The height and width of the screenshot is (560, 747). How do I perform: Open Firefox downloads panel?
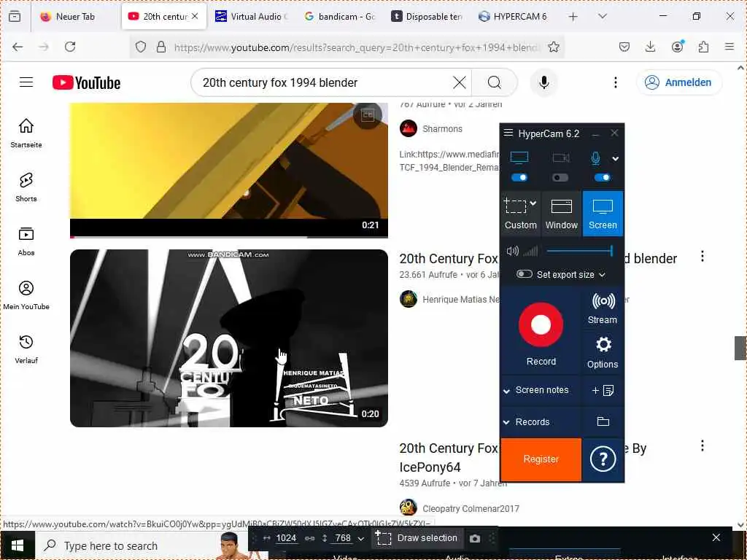click(650, 47)
